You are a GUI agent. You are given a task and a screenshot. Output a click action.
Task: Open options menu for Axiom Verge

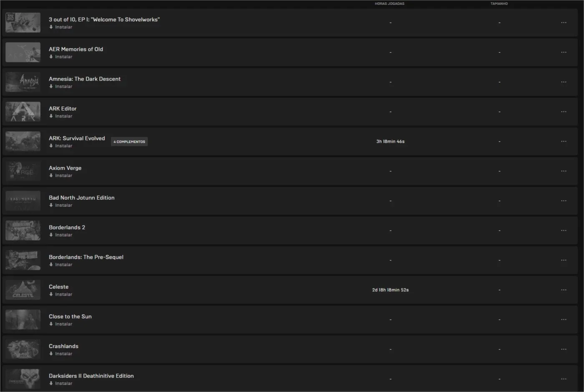[564, 171]
